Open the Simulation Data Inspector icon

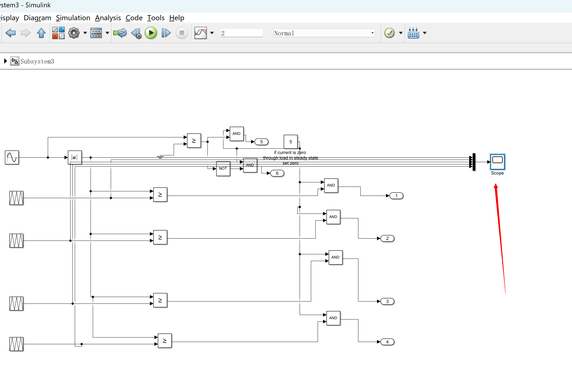[x=200, y=33]
